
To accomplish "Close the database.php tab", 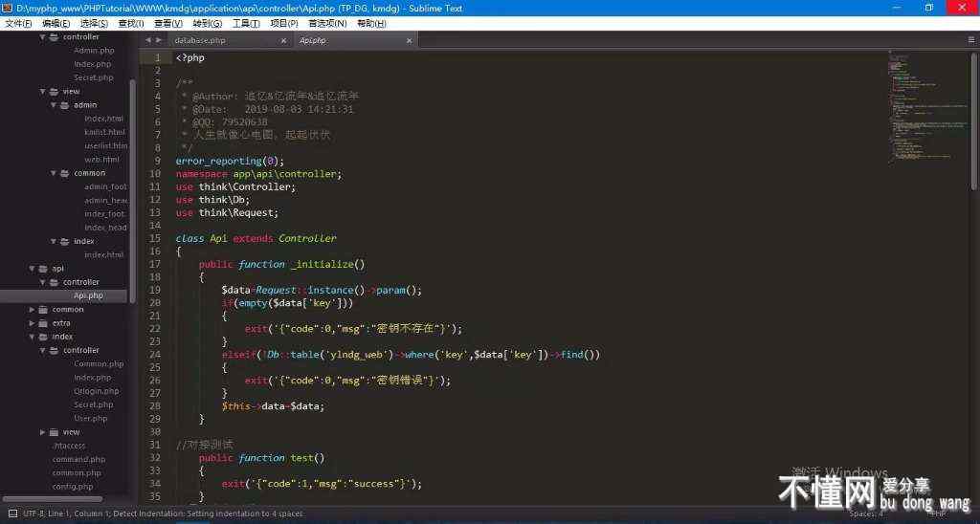I will click(283, 40).
